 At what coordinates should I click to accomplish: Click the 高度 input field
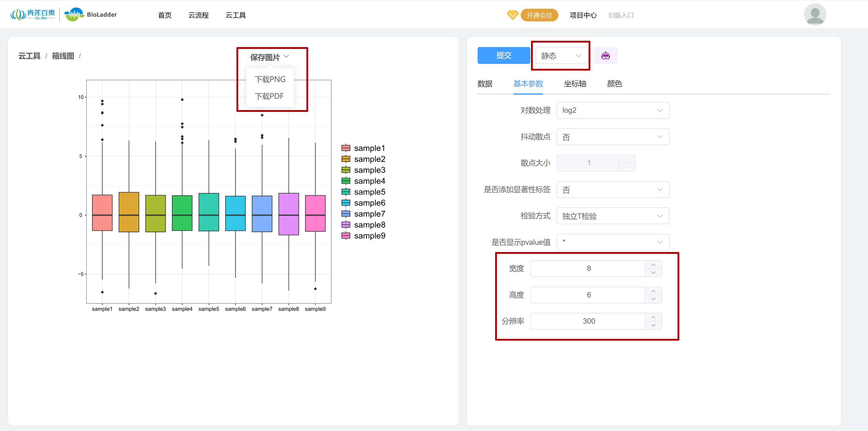tap(588, 295)
